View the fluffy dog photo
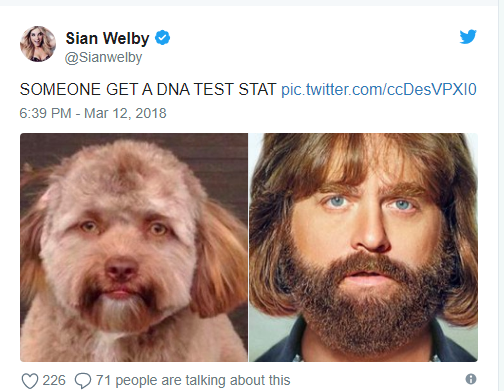504x391 pixels. click(134, 247)
